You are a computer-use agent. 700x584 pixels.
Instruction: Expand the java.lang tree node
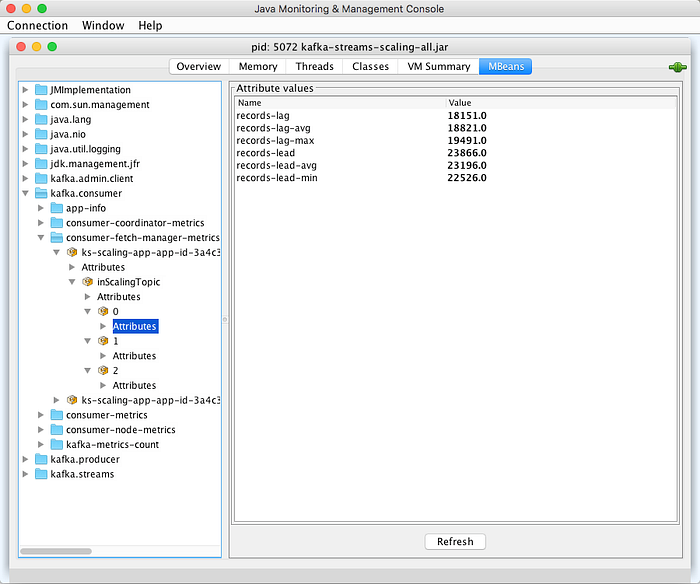(25, 119)
